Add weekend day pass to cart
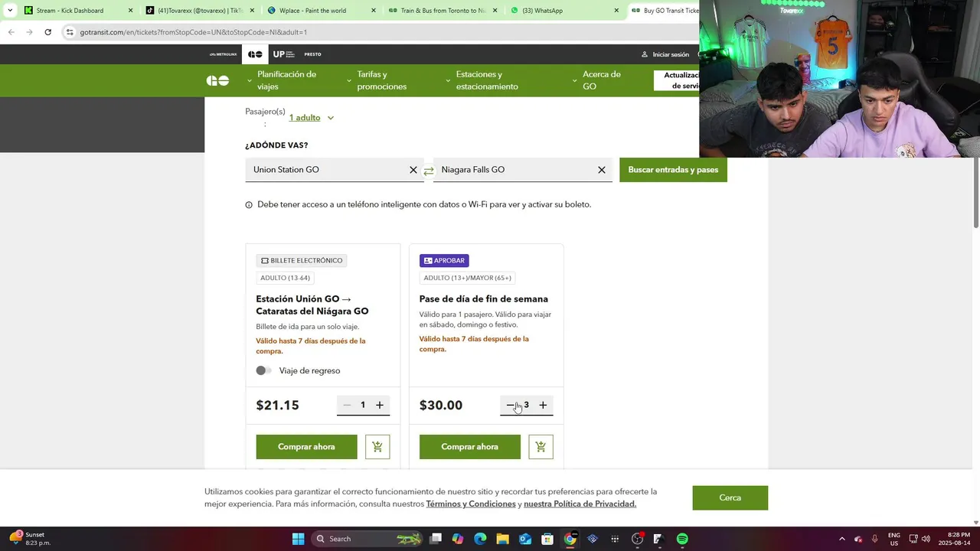Viewport: 980px width, 551px height. click(541, 447)
